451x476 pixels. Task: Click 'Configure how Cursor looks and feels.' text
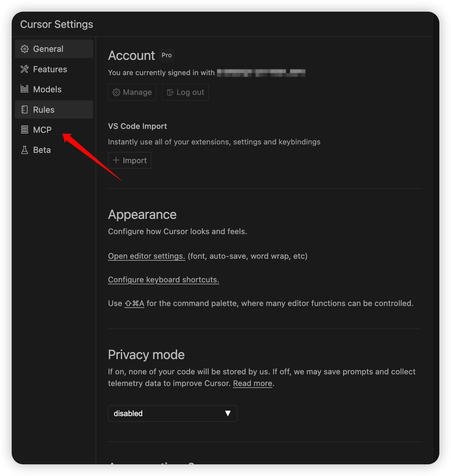pyautogui.click(x=178, y=232)
